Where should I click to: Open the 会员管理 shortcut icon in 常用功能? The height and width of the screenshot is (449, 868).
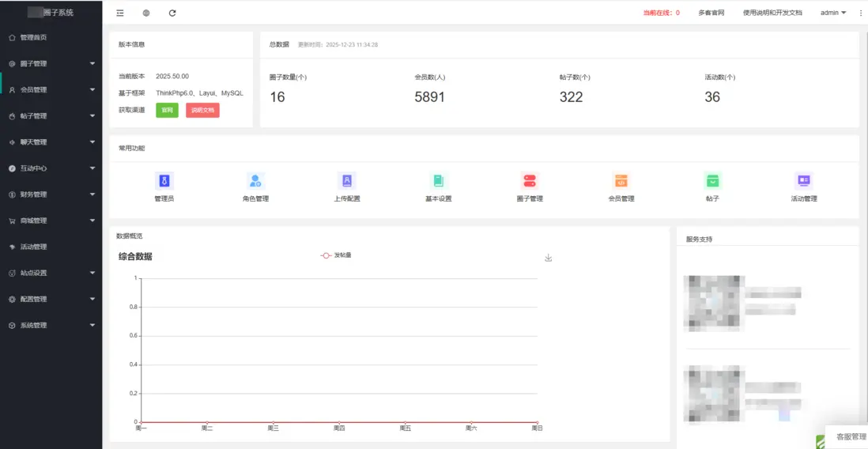(621, 180)
